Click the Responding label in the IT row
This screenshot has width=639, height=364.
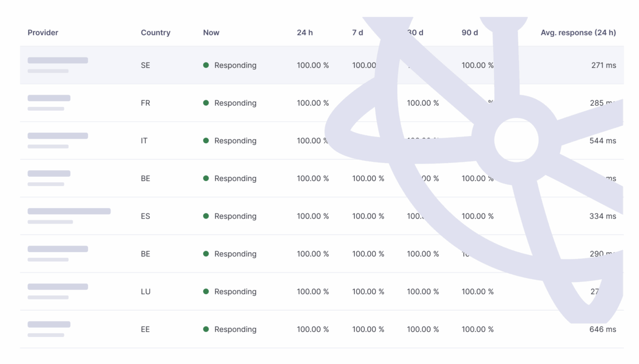point(235,140)
